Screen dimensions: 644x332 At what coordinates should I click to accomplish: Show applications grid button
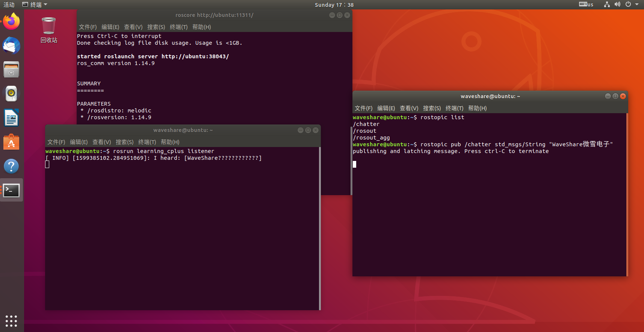pyautogui.click(x=11, y=321)
